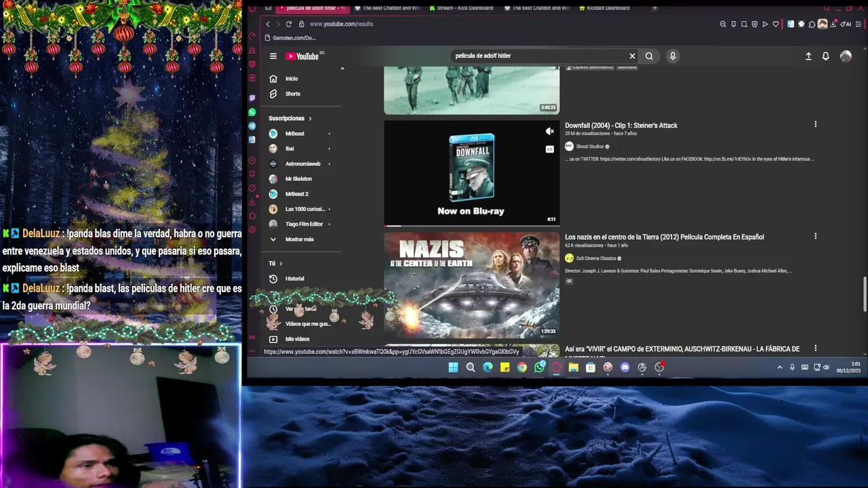Switch to Stream - Kick Dashboard tab
868x488 pixels.
[x=460, y=8]
